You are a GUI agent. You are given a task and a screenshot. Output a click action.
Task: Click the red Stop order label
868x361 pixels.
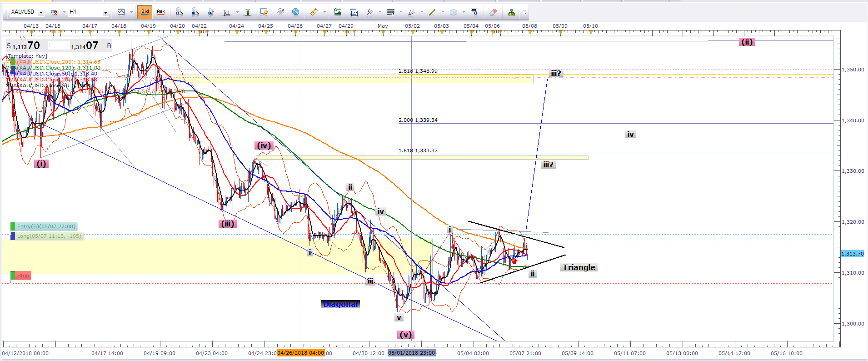[23, 276]
